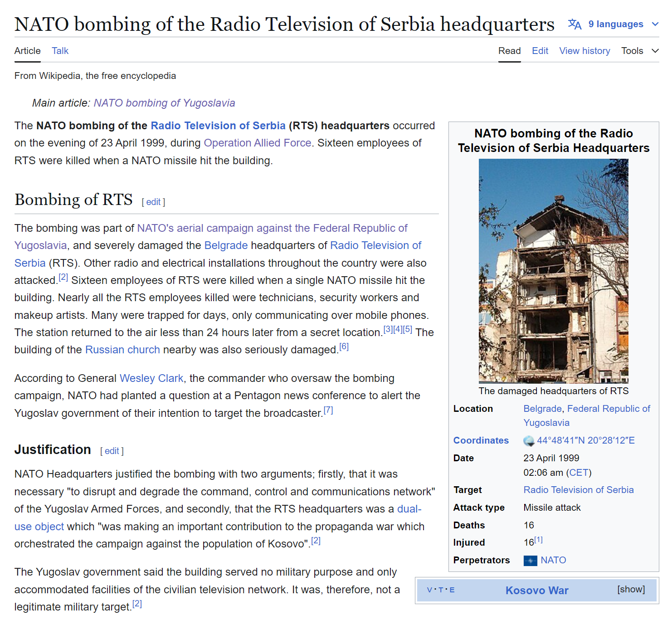Open the Kosovo War navbox title link
The height and width of the screenshot is (630, 672).
537,591
